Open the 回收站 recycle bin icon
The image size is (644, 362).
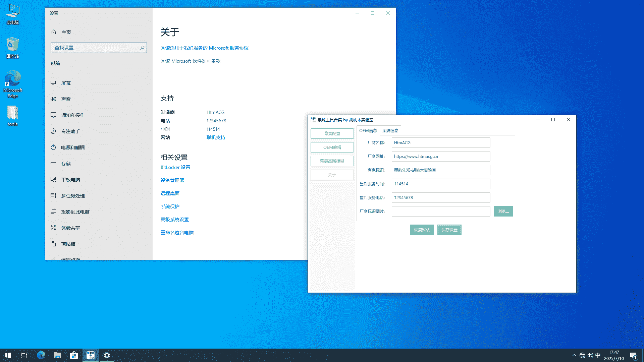(x=13, y=48)
